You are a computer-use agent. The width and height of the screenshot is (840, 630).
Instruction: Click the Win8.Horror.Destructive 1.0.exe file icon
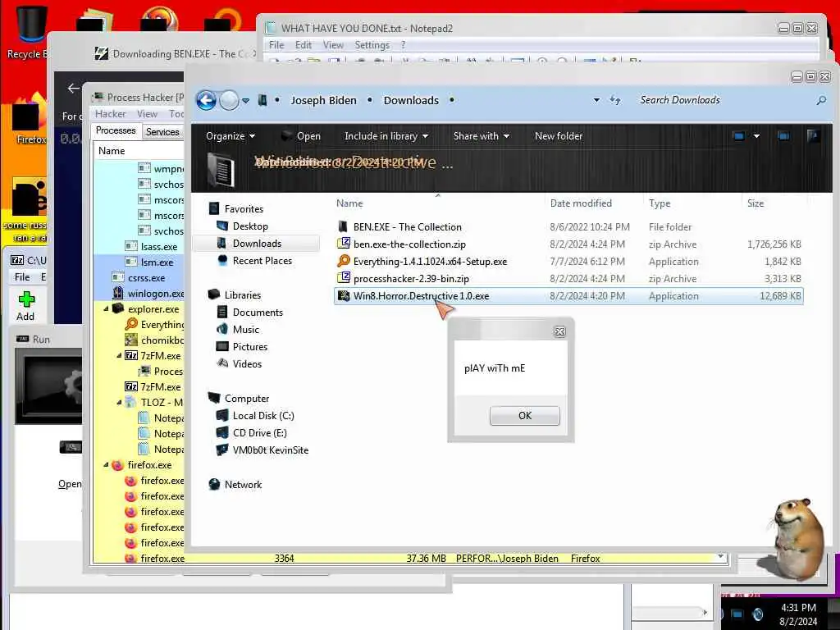(344, 295)
